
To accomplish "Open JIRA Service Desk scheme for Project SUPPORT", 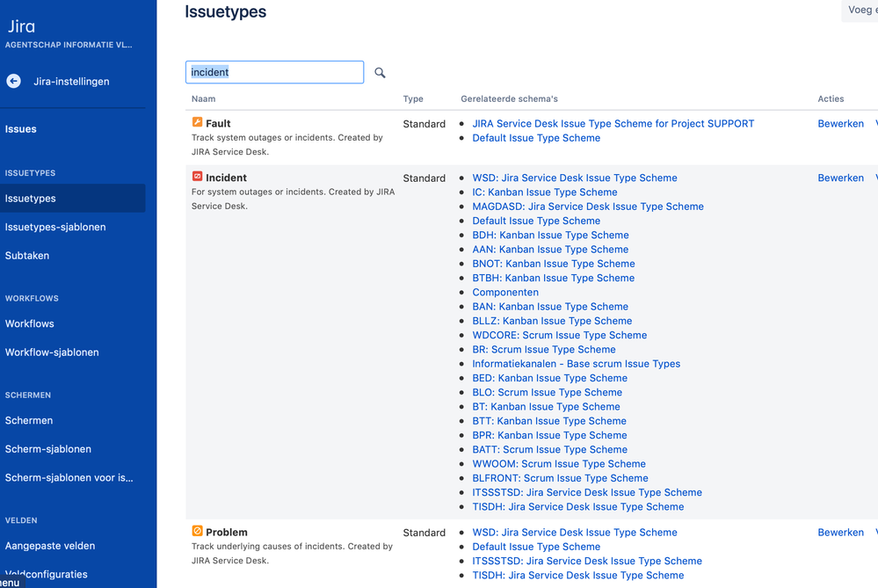I will (x=613, y=124).
